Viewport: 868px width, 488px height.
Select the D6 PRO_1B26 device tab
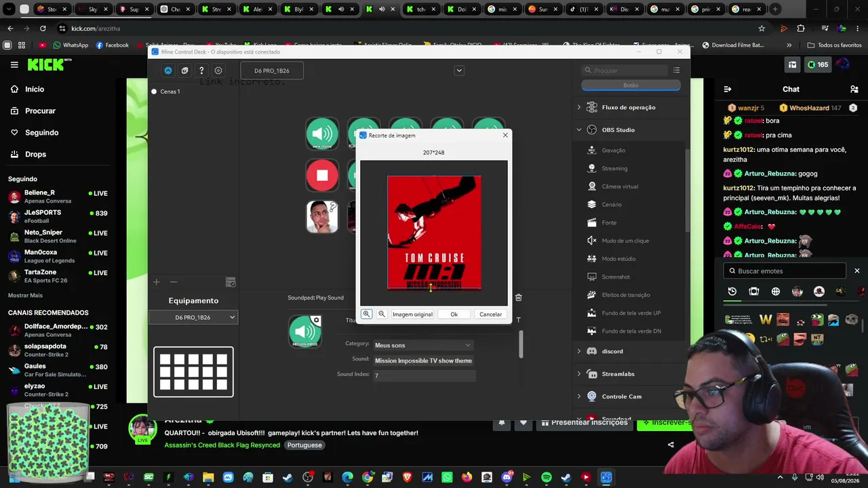[x=272, y=70]
